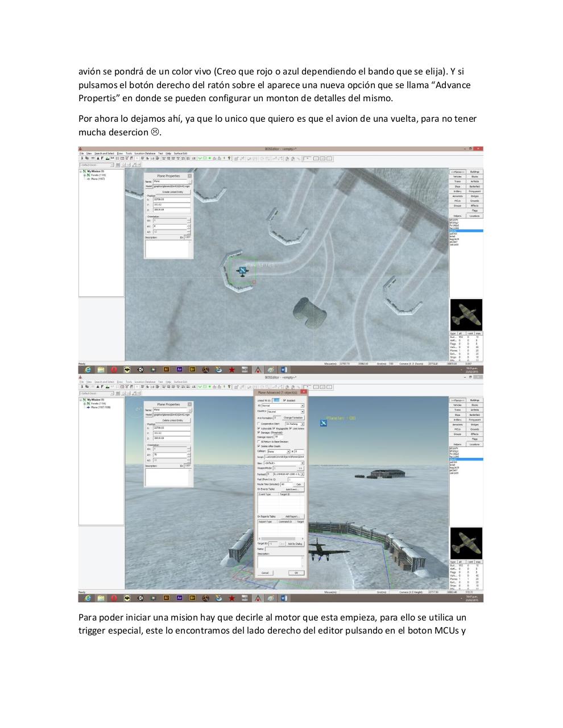Open the Country dropdown showing Neutral
The width and height of the screenshot is (563, 728).
click(285, 412)
